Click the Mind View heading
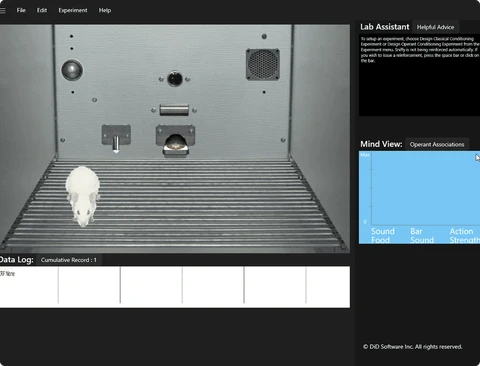This screenshot has width=480, height=366. pos(381,144)
